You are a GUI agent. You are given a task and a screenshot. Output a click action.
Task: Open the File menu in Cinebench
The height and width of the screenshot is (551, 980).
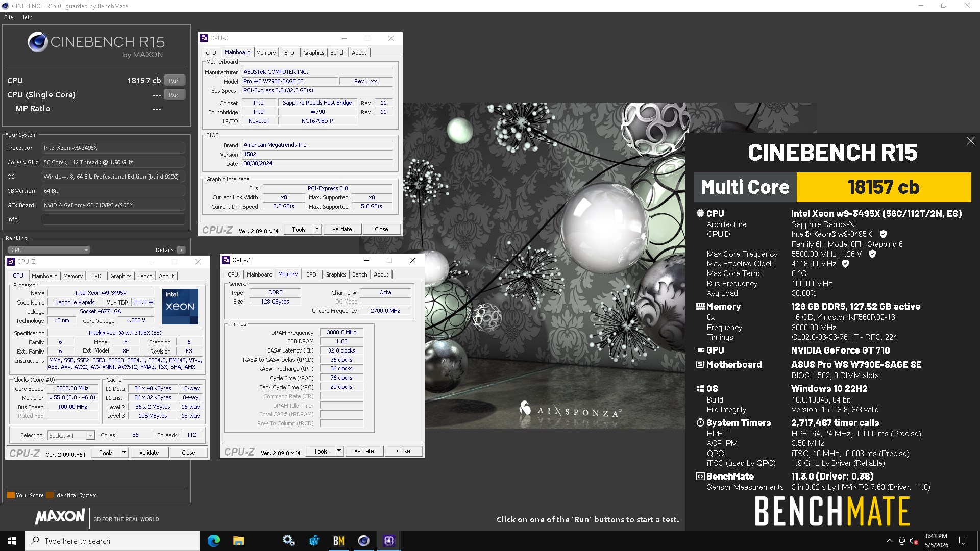(x=9, y=17)
